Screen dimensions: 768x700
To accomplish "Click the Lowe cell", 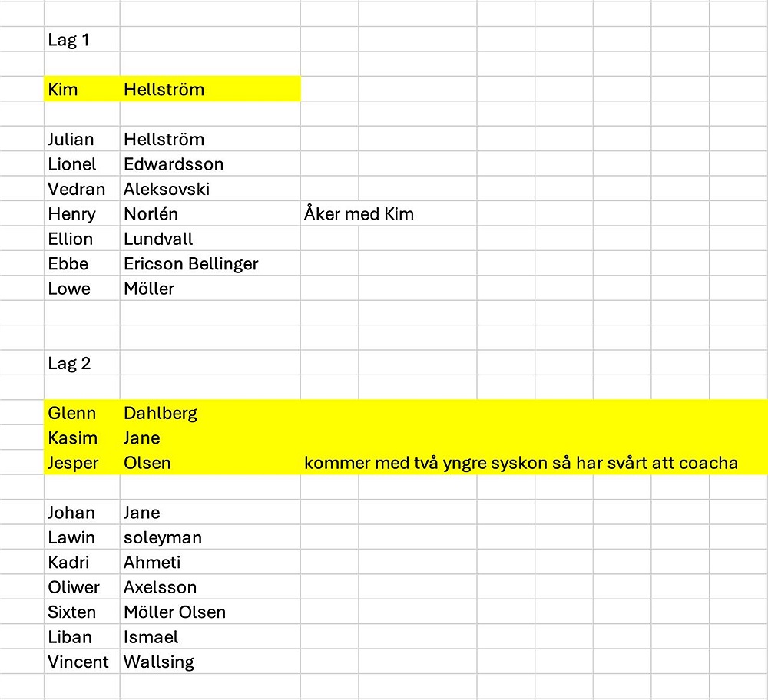I will [82, 289].
